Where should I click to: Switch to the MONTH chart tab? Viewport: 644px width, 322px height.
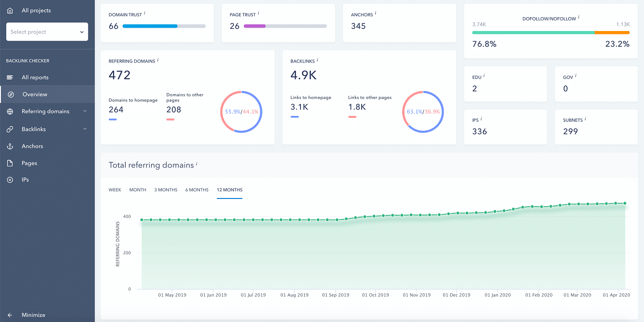point(137,189)
